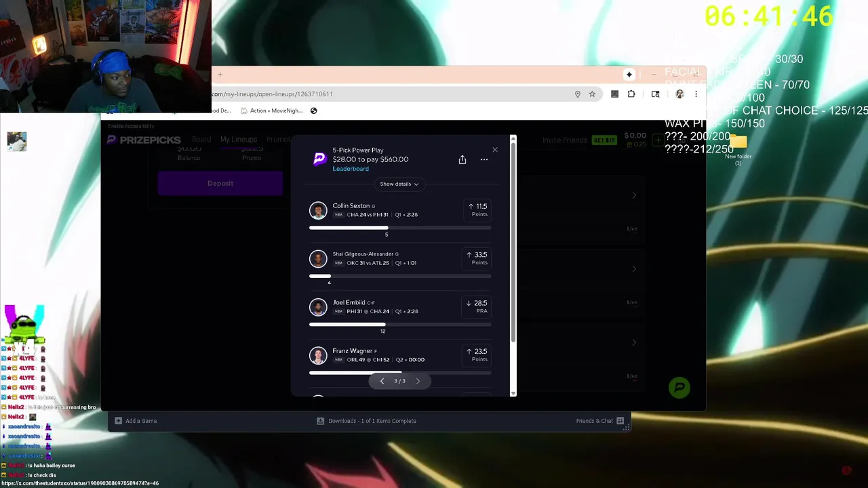
Task: Open the three-dot options menu in popup
Action: [x=484, y=159]
